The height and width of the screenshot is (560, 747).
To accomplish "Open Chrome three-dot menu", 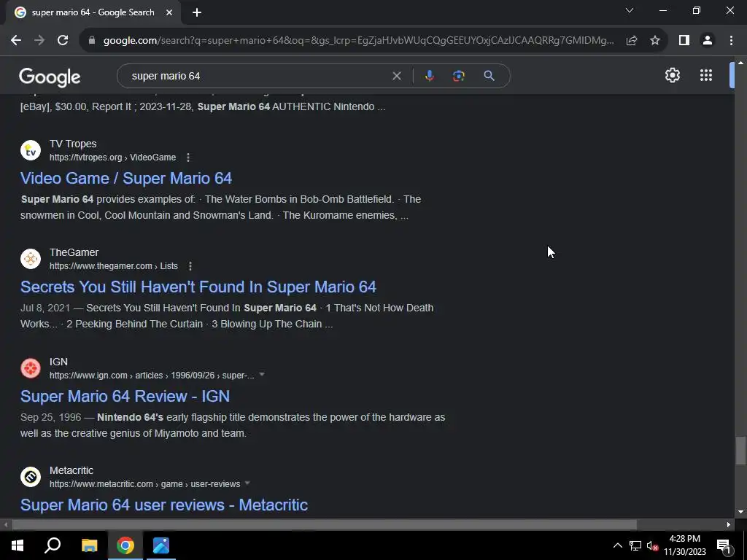I will [731, 41].
